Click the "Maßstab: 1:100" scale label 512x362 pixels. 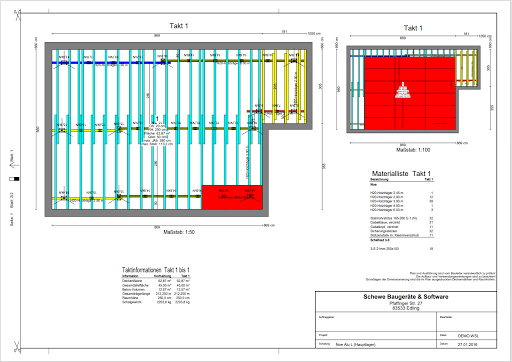click(413, 150)
